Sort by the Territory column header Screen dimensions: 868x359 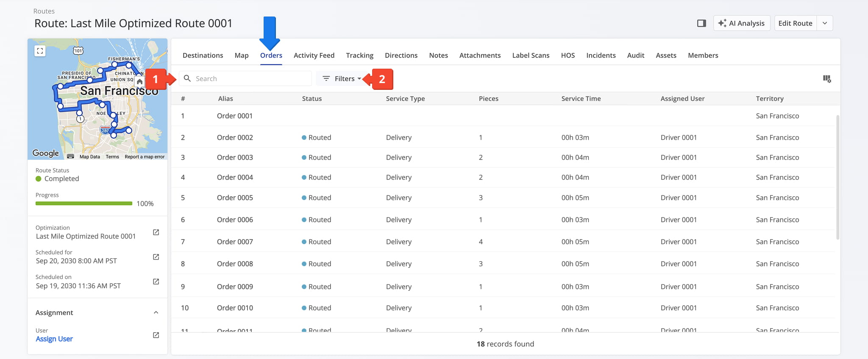point(770,98)
